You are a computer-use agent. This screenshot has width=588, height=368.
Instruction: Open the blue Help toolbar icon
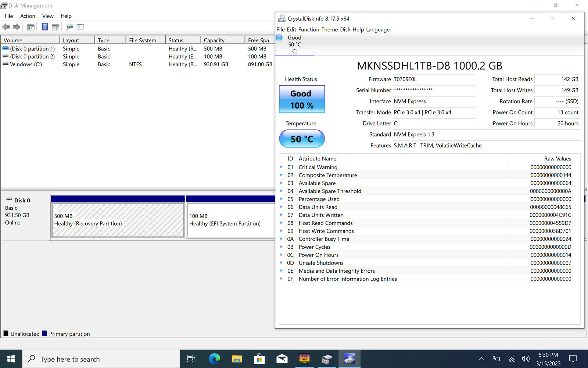pos(45,26)
